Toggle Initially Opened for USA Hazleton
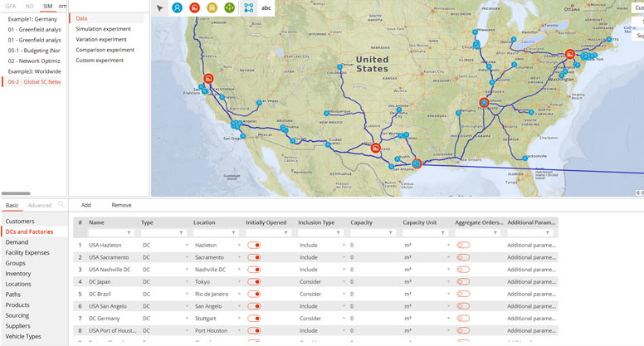The image size is (644, 346). pyautogui.click(x=254, y=245)
